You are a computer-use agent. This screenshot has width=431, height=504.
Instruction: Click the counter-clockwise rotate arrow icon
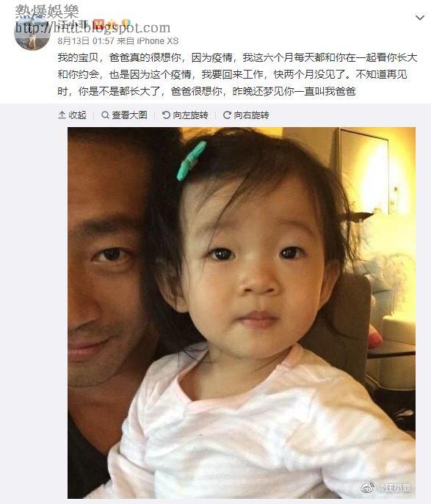[x=166, y=115]
